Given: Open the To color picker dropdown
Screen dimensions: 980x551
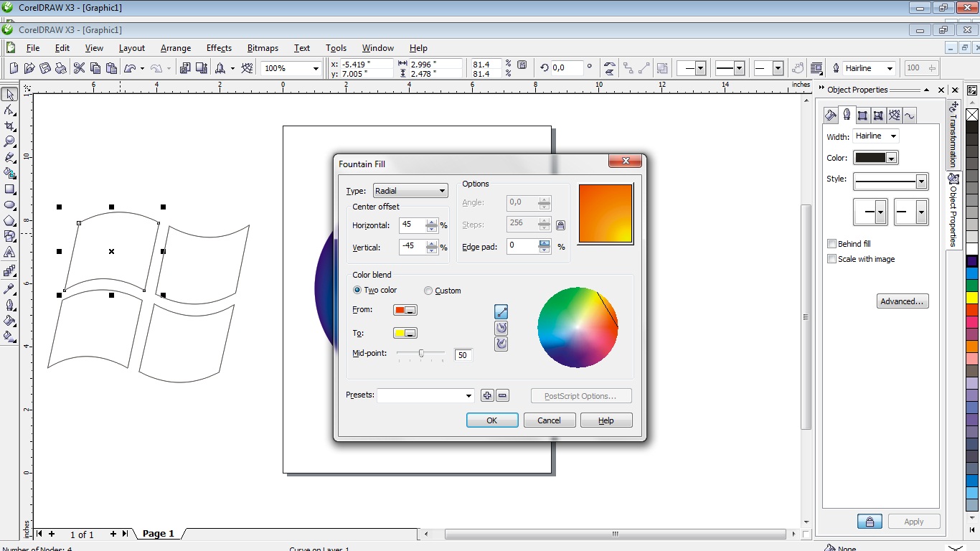Looking at the screenshot, I should pyautogui.click(x=405, y=333).
